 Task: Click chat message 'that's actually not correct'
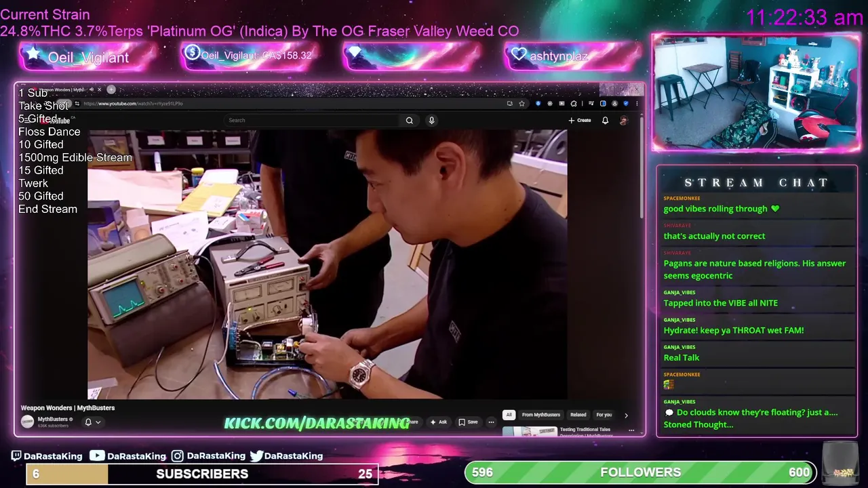point(714,236)
